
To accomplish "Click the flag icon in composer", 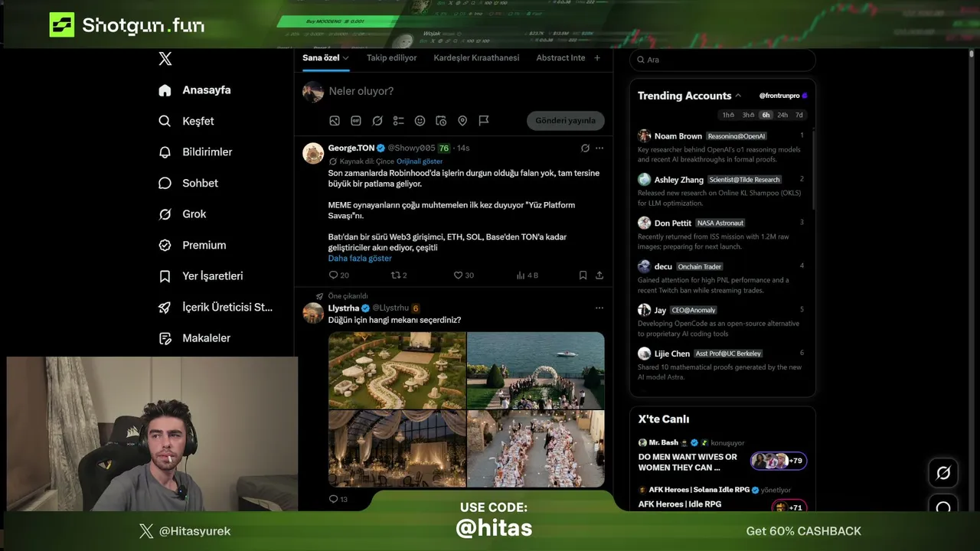I will (x=484, y=121).
